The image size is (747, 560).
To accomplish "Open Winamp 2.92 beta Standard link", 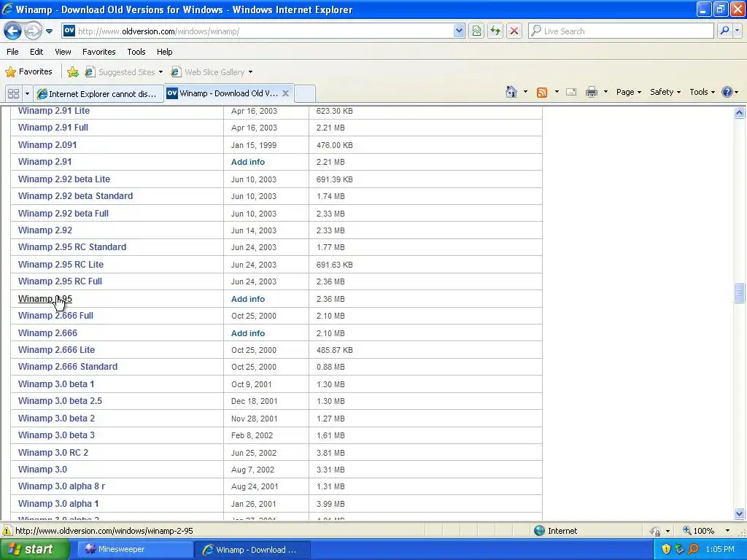I will click(75, 195).
